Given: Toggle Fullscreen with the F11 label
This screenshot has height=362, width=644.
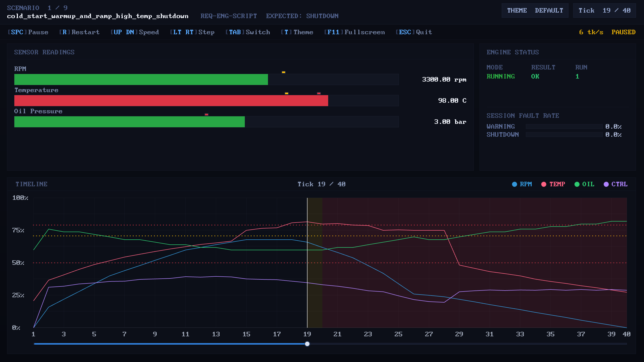Looking at the screenshot, I should tap(354, 32).
